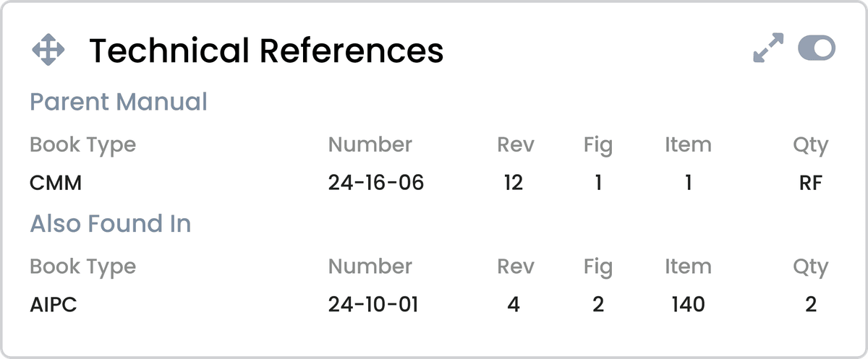Click the Technical References title
The width and height of the screenshot is (868, 359).
point(266,51)
